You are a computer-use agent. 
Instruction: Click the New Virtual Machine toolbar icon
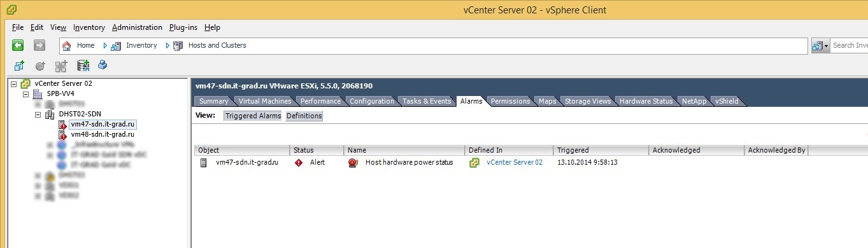point(39,65)
